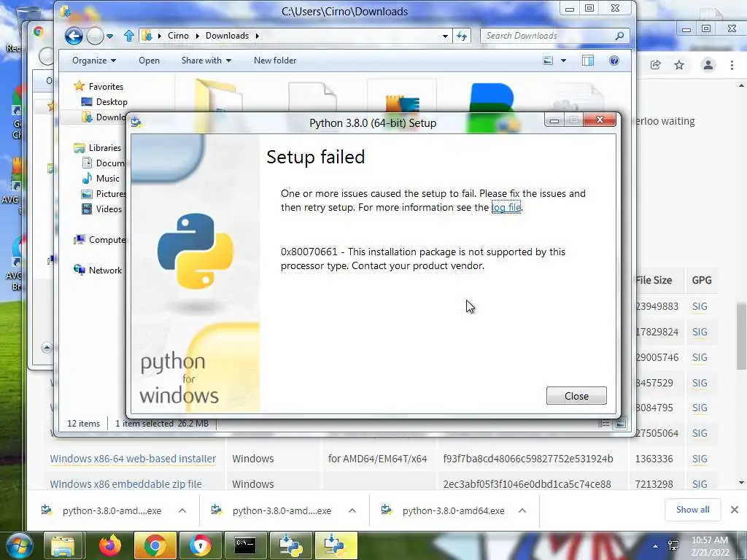Select the Videos library
The width and height of the screenshot is (747, 560).
click(109, 209)
